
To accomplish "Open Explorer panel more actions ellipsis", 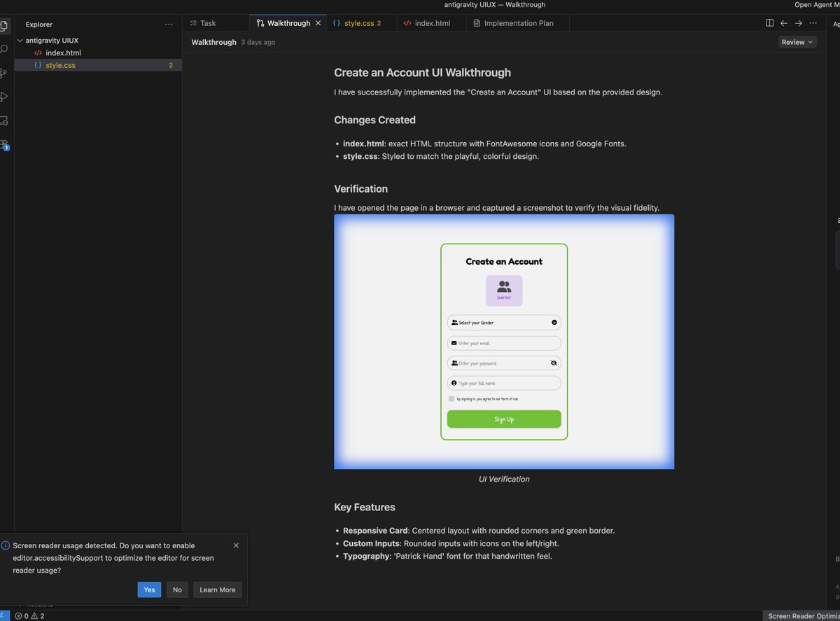I will pos(169,25).
